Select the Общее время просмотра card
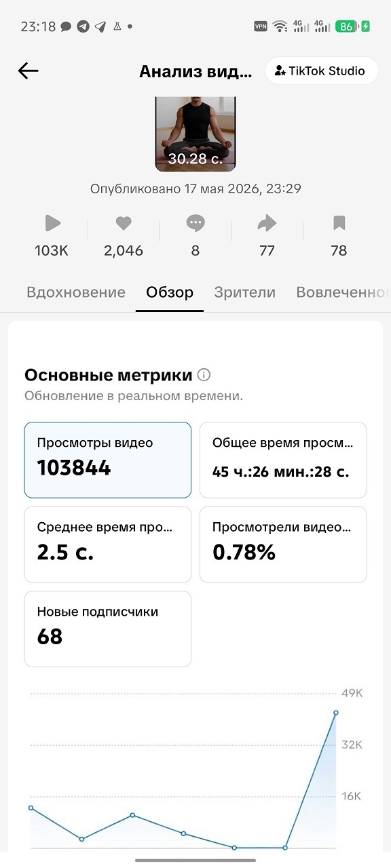This screenshot has height=868, width=391. (x=283, y=460)
